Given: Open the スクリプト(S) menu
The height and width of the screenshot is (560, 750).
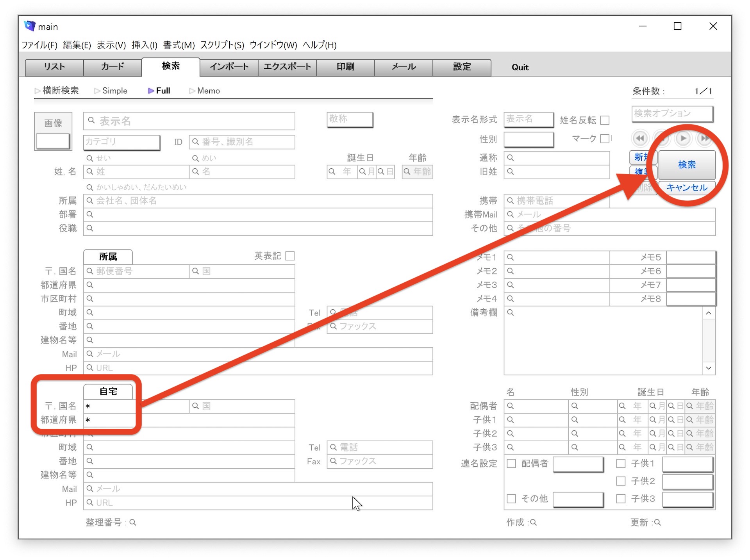Looking at the screenshot, I should (222, 45).
